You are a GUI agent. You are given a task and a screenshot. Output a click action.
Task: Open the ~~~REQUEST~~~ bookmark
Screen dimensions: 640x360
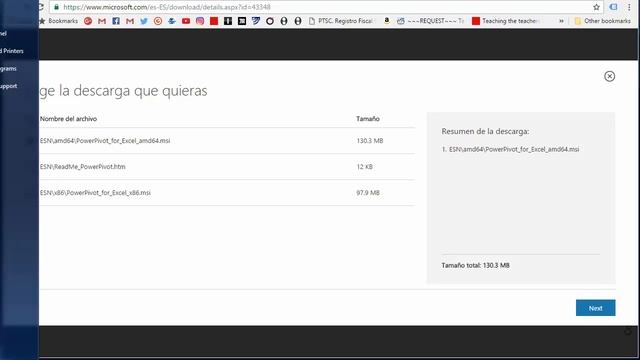click(x=431, y=21)
